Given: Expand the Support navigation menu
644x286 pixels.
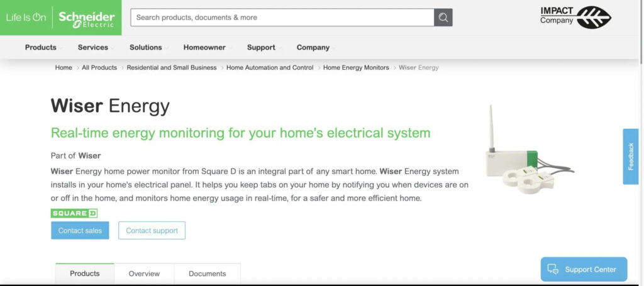Looking at the screenshot, I should pyautogui.click(x=264, y=47).
